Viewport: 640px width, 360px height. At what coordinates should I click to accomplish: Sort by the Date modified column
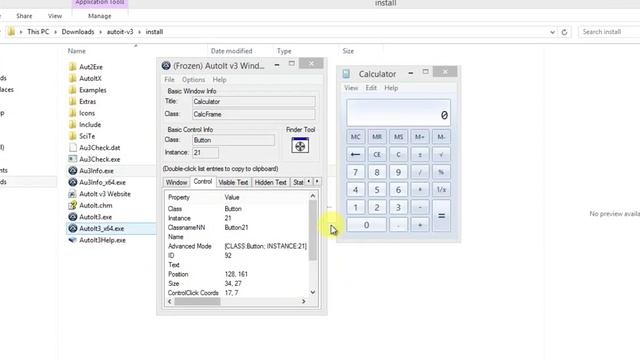pos(231,51)
